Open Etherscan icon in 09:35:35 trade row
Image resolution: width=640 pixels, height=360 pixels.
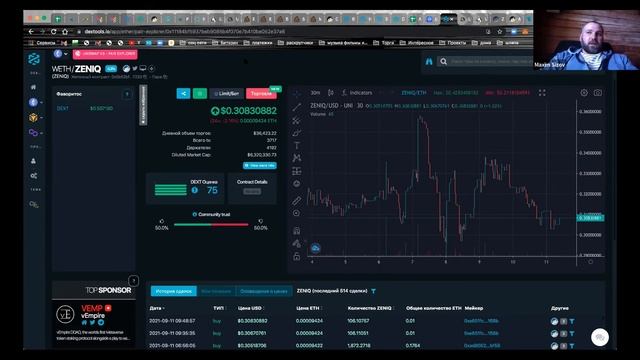tap(554, 333)
